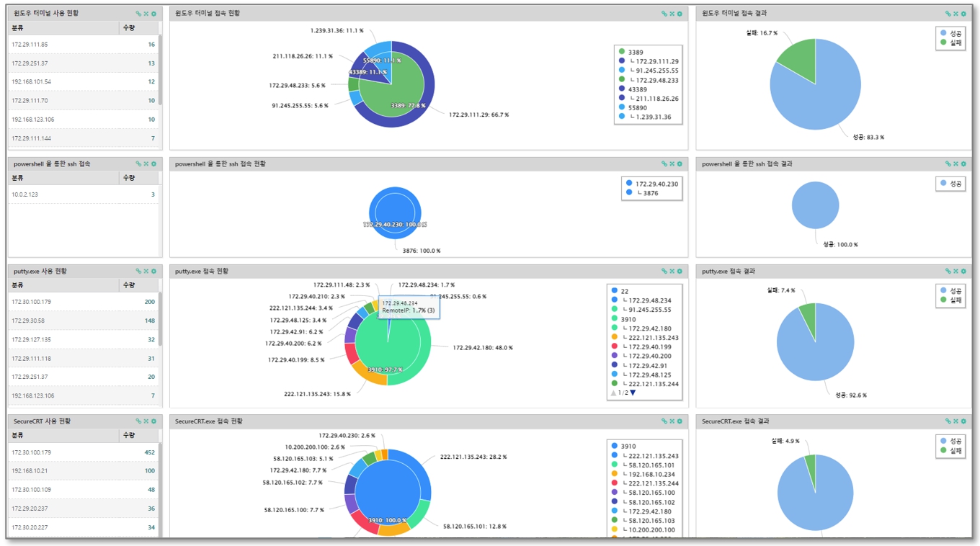Click 172.29.40.230 legend color dot in powershell chart
Viewport: 980px width, 546px height.
629,184
